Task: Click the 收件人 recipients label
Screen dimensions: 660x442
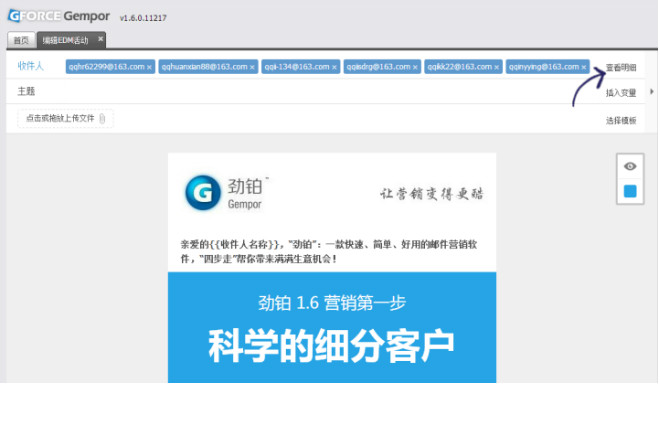Action: point(30,66)
